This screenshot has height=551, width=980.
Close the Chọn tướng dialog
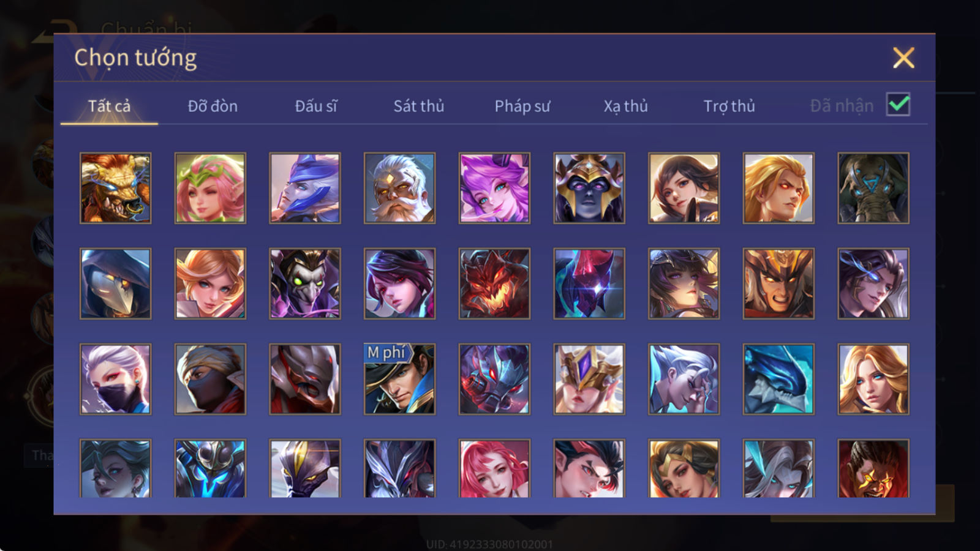pos(903,58)
